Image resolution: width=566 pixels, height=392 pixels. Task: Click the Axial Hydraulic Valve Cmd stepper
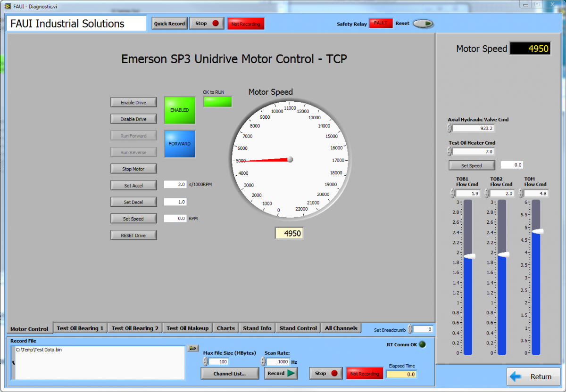[x=449, y=128]
